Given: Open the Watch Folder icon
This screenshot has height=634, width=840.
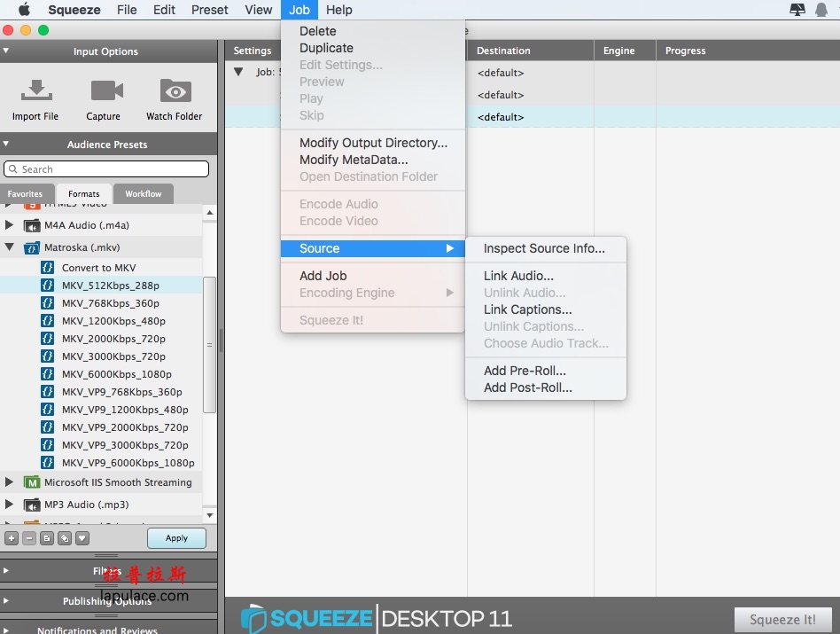Looking at the screenshot, I should 175,90.
